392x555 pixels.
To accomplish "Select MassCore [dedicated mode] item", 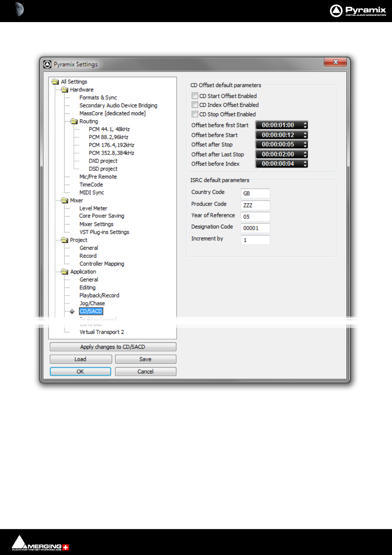I will [x=112, y=113].
